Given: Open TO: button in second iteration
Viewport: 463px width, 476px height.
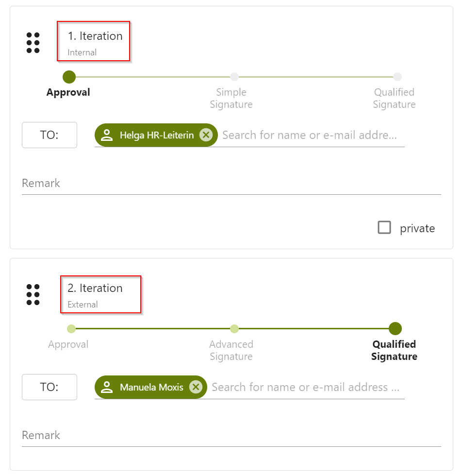Looking at the screenshot, I should 50,387.
